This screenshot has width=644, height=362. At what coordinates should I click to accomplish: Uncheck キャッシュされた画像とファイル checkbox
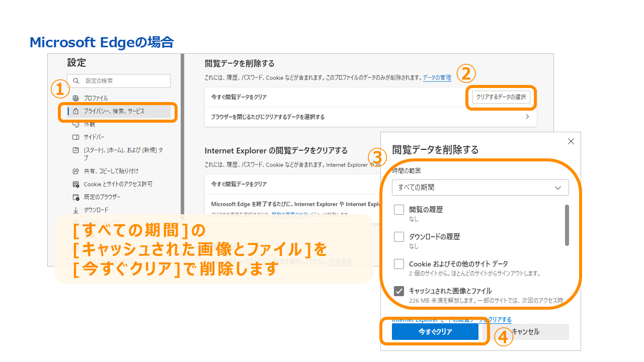tap(399, 291)
